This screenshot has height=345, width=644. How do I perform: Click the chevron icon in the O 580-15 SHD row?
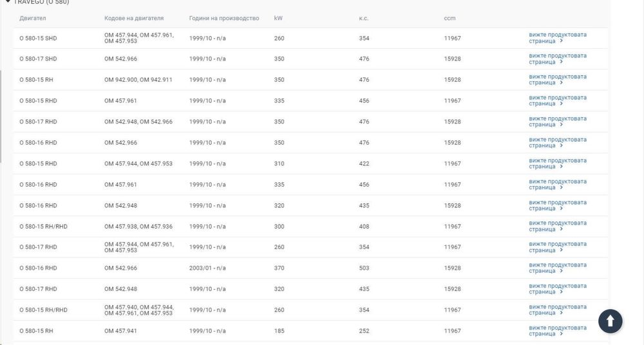561,41
